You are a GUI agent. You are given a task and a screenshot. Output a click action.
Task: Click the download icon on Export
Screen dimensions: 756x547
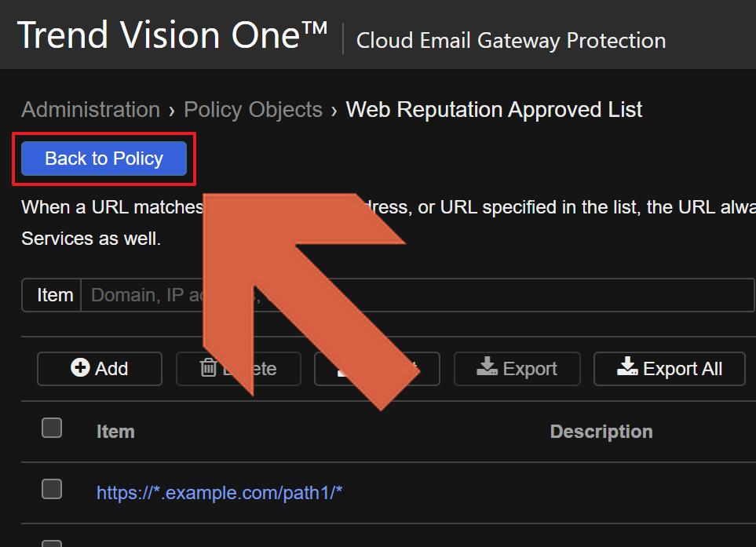click(x=488, y=368)
